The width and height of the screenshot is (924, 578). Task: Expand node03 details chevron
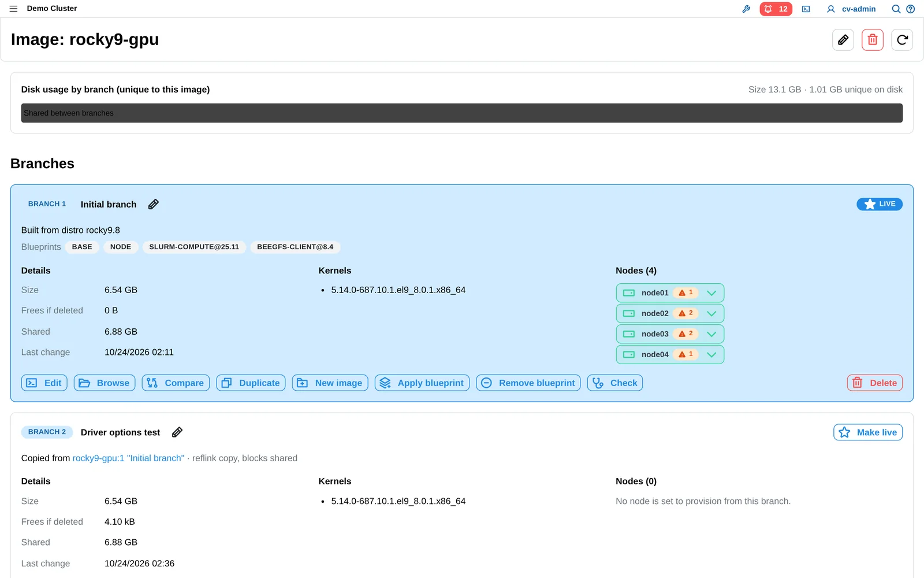click(711, 334)
